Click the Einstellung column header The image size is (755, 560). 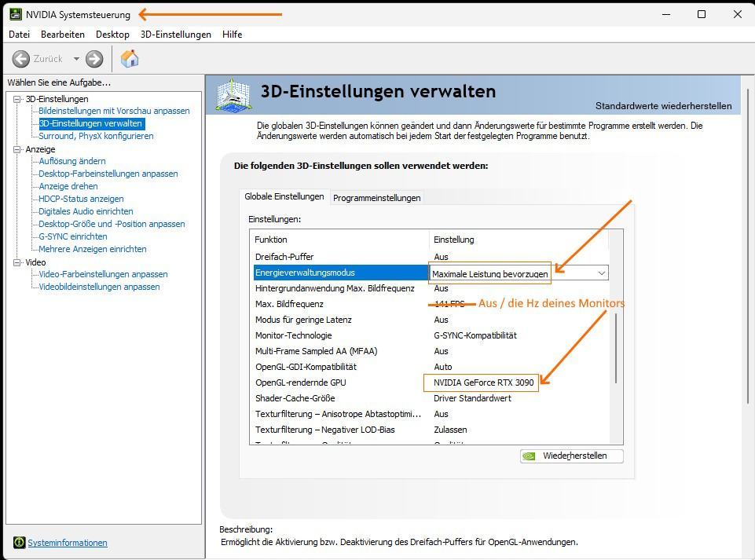tap(453, 240)
